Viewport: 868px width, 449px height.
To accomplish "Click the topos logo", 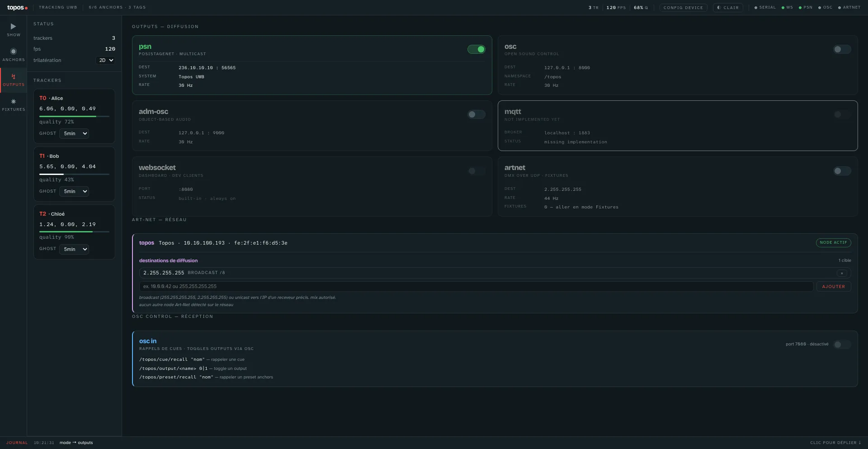I will pos(17,8).
